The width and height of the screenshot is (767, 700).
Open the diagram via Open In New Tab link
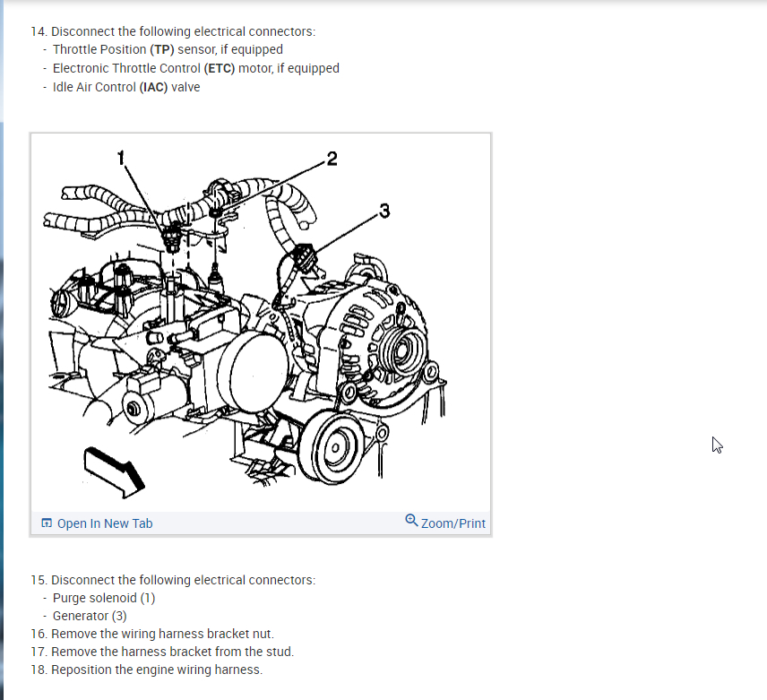pyautogui.click(x=105, y=523)
